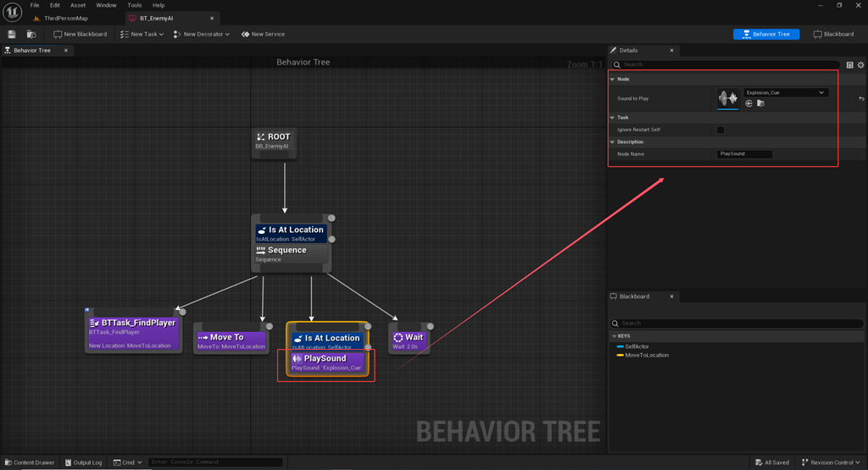Screen dimensions: 868x470
Task: Select the Sequence composite node
Action: [292, 254]
